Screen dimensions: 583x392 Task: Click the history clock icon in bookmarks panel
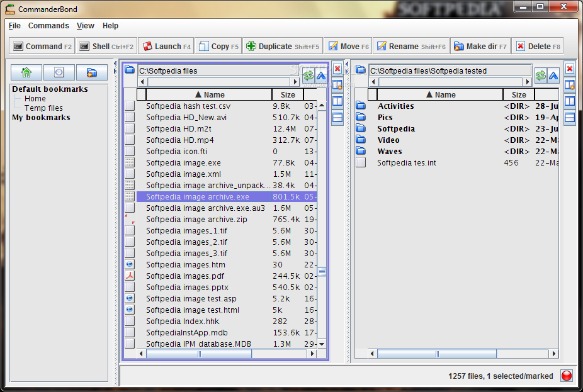click(x=59, y=72)
